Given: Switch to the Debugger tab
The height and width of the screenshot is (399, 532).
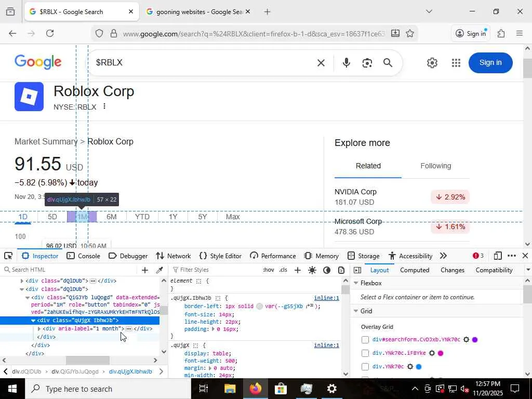Looking at the screenshot, I should coord(128,256).
